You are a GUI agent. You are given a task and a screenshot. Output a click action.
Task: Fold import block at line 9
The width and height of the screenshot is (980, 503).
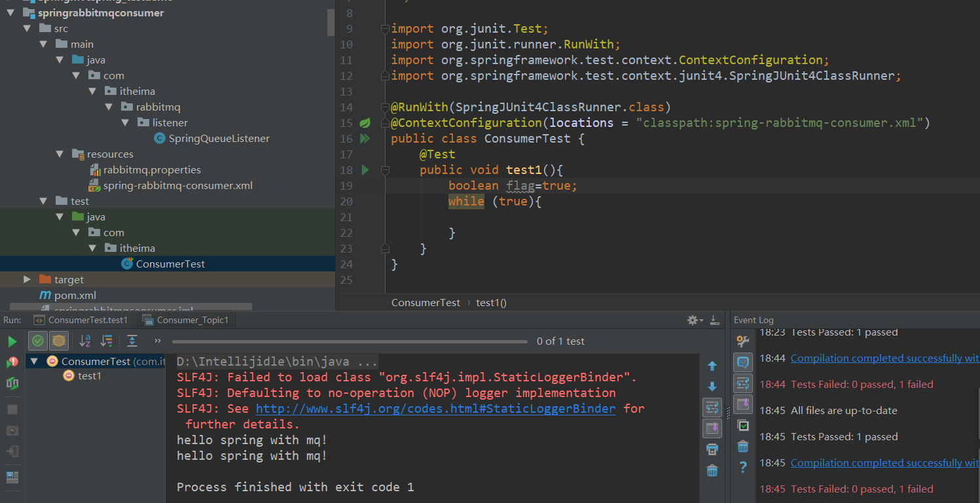coord(386,29)
